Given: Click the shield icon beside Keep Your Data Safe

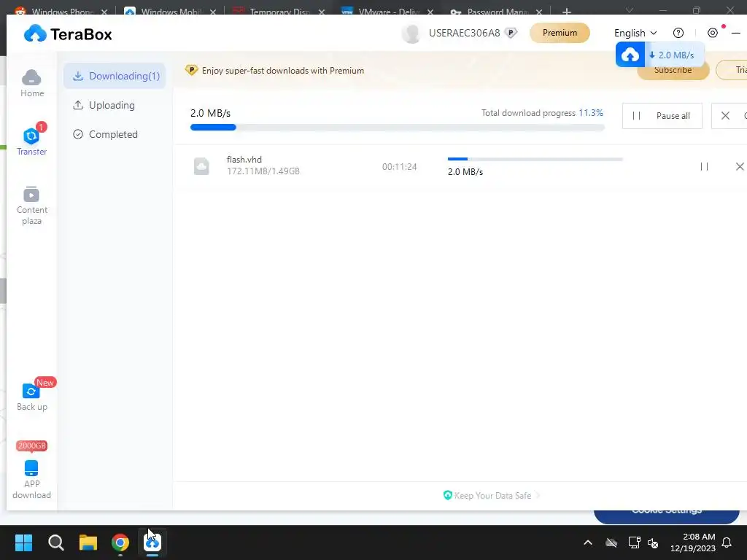Looking at the screenshot, I should [x=447, y=495].
